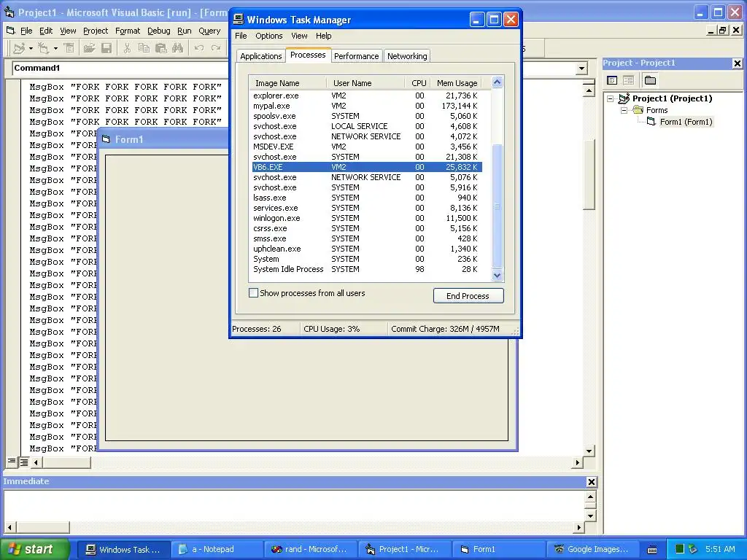Click code window scroll up arrow
The height and width of the screenshot is (560, 747).
[x=589, y=90]
